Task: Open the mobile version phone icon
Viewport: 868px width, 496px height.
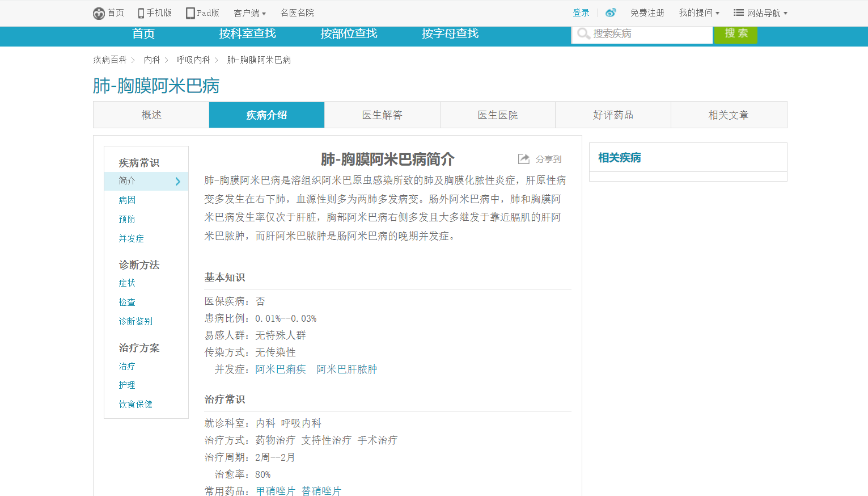Action: [x=141, y=13]
